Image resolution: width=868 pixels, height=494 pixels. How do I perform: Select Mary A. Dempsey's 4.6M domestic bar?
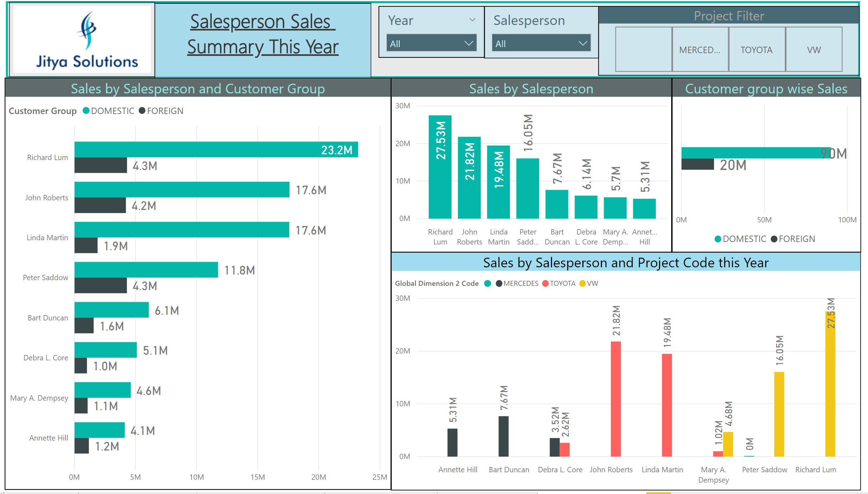[103, 390]
